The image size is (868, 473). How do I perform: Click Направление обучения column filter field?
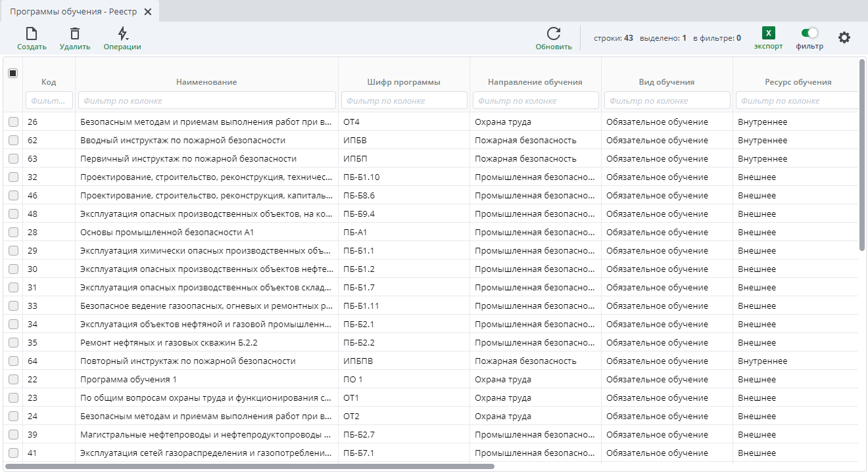click(535, 101)
